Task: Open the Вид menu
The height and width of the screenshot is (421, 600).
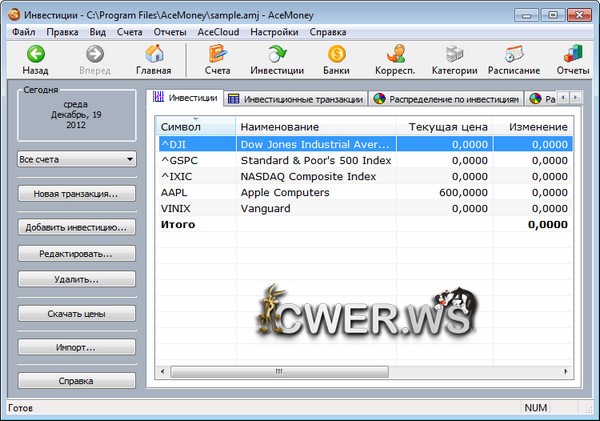Action: pos(98,32)
